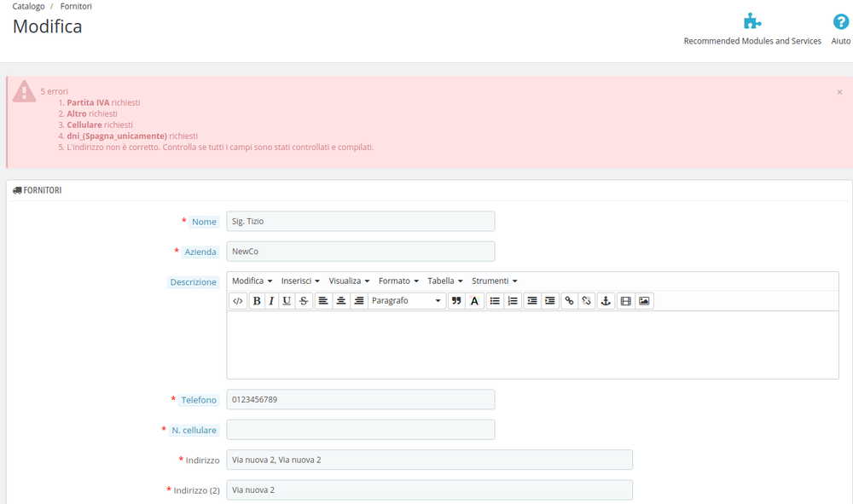Insert a numbered list
The image size is (853, 504).
pos(513,301)
